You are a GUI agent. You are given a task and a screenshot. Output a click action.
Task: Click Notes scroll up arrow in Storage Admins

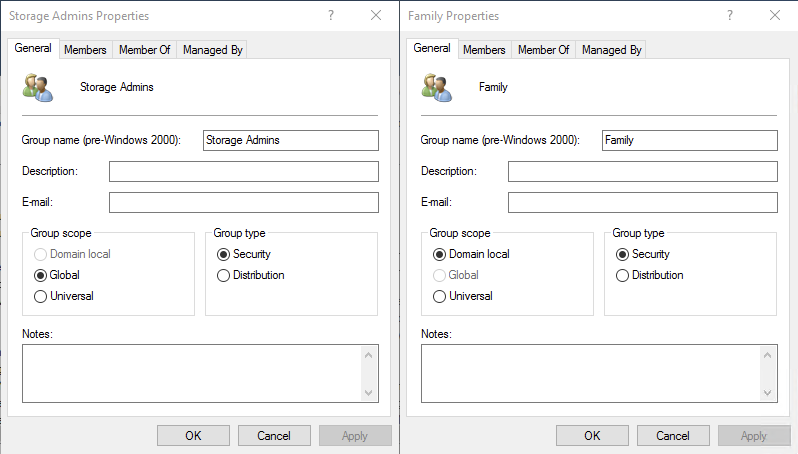369,355
